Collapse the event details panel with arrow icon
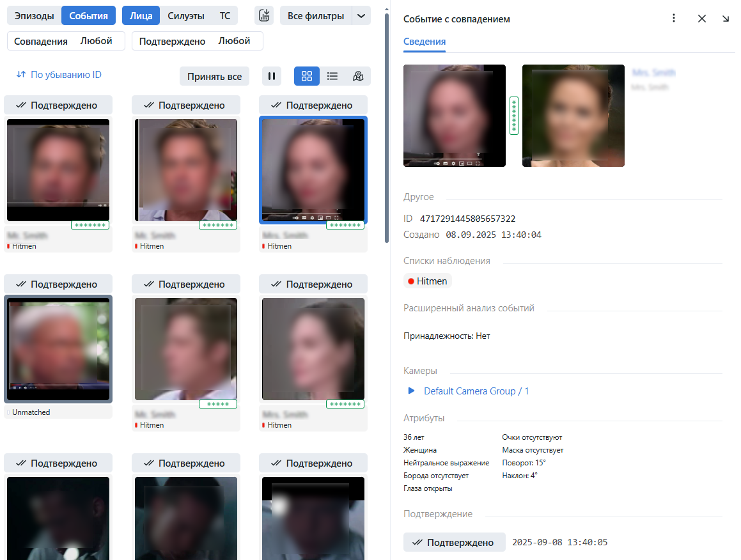The image size is (741, 560). click(726, 19)
